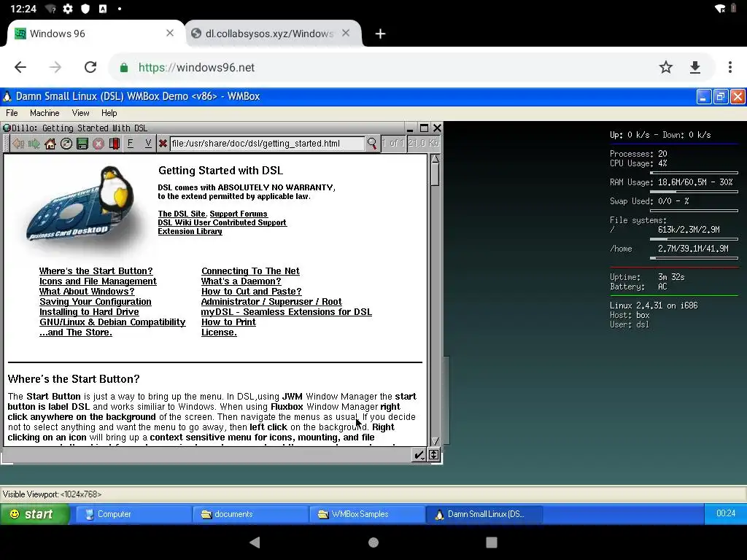Viewport: 747px width, 560px height.
Task: Open the Extension Library link
Action: (x=190, y=231)
